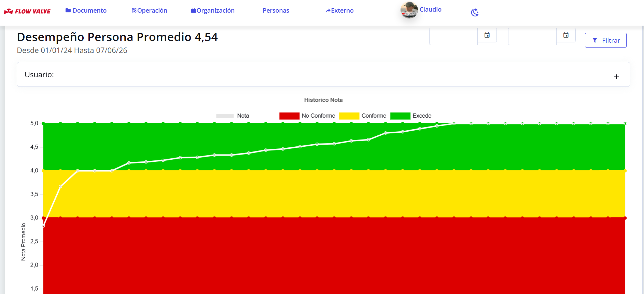Click the yellow Conforme swatch
644x294 pixels.
click(349, 116)
